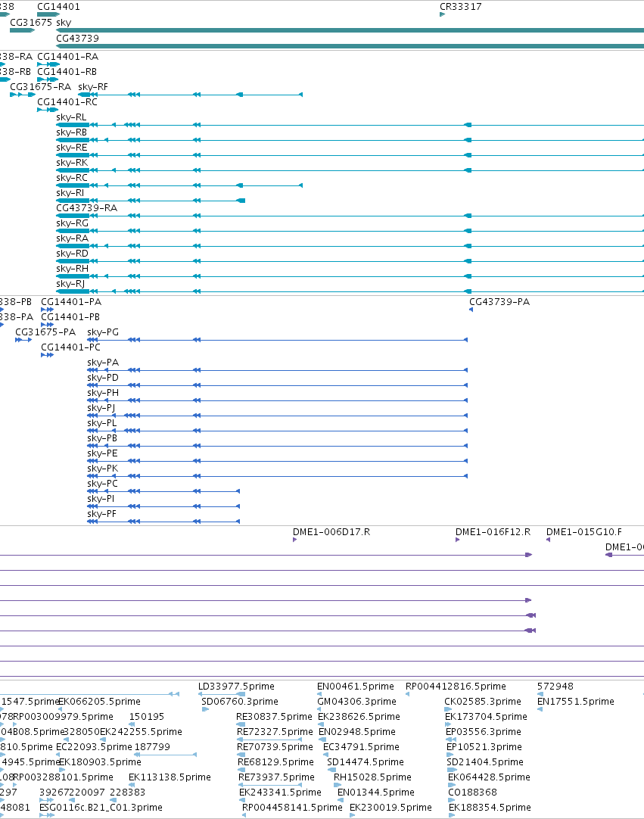Click the CG14401-PA protein label
644x819 pixels.
coord(71,302)
